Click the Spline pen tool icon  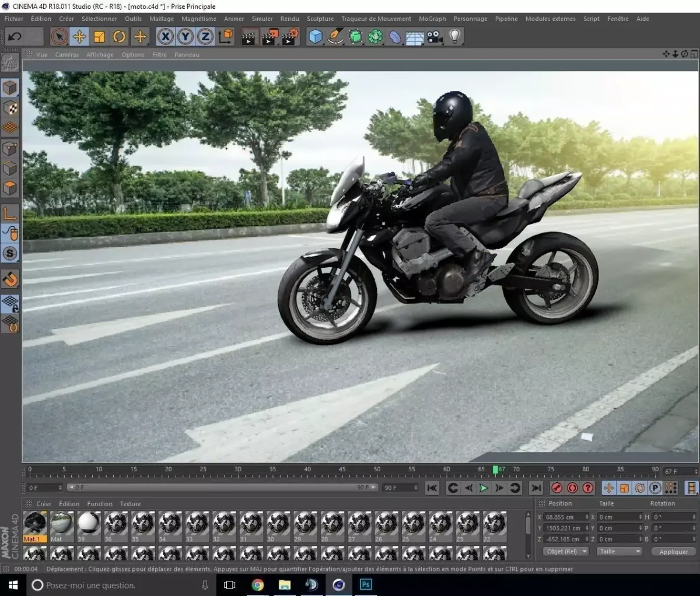(x=335, y=37)
